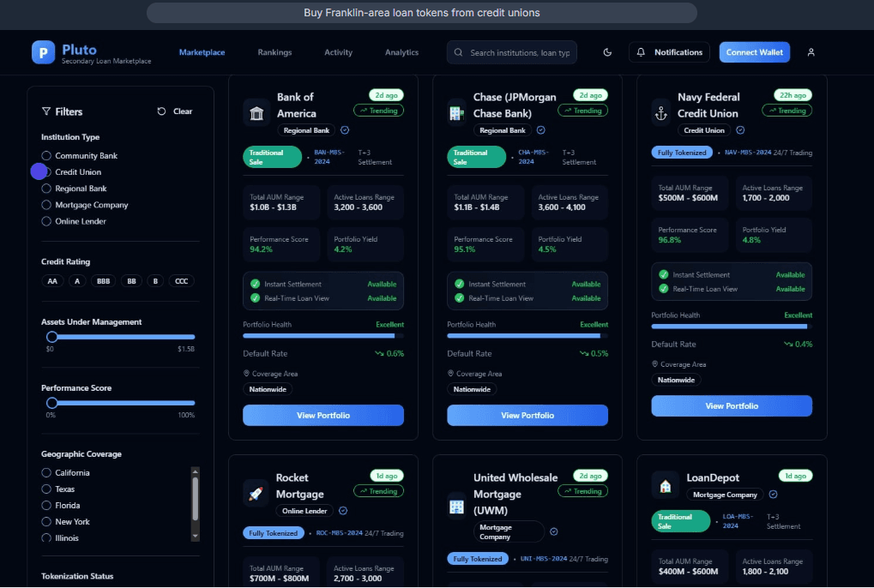The height and width of the screenshot is (588, 874).
Task: Click Performance Score slider handle
Action: coord(51,403)
